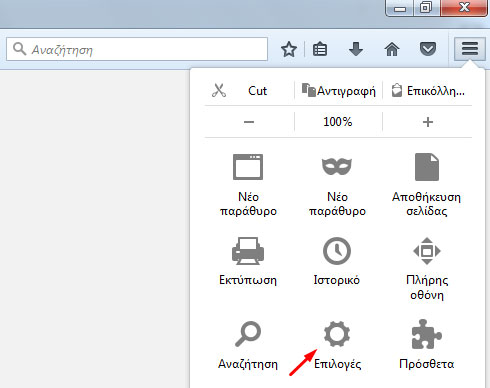
Task: Click the Αναζήτηση find magnifier in menu
Action: (x=248, y=334)
